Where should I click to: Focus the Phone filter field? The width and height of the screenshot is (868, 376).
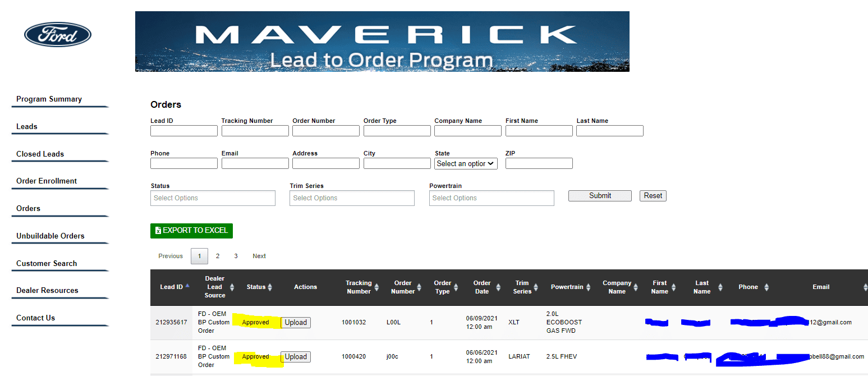point(184,163)
